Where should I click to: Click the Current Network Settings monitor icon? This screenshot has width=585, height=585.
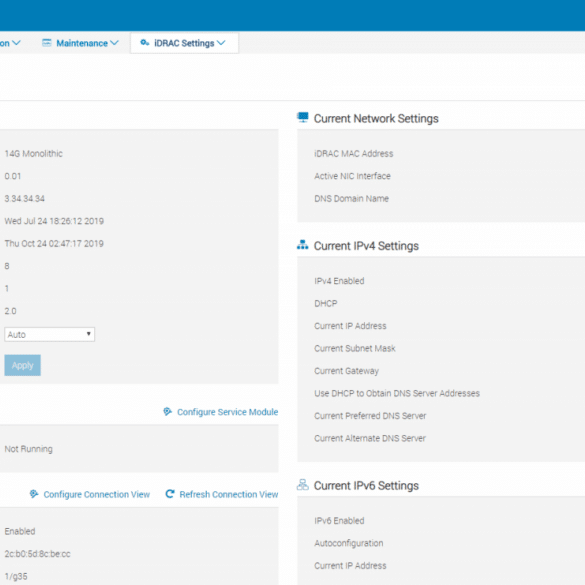(303, 118)
